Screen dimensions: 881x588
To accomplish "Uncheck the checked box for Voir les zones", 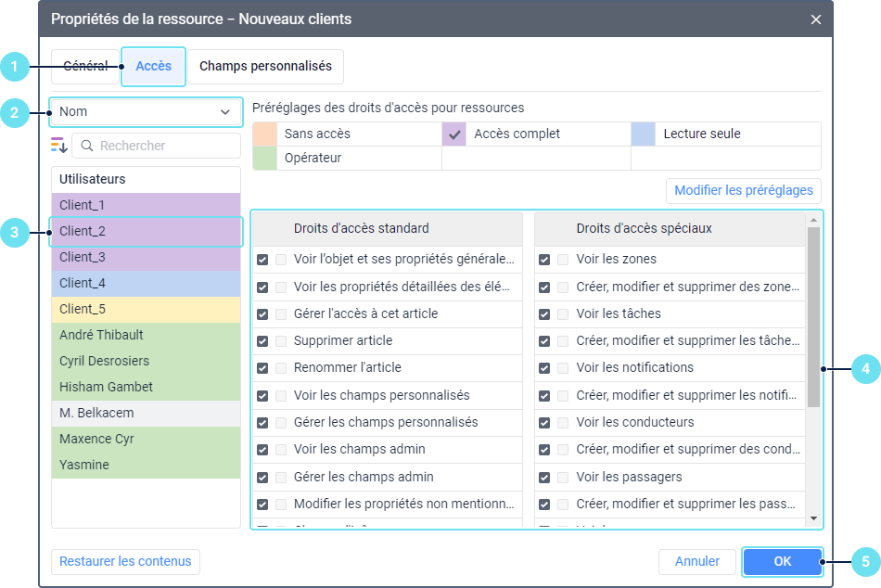I will point(544,260).
